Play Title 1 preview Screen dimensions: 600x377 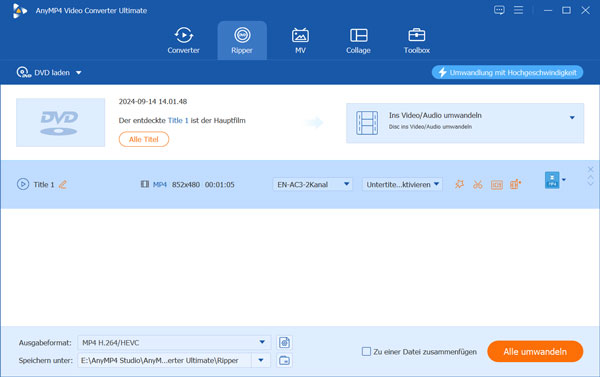tap(23, 184)
